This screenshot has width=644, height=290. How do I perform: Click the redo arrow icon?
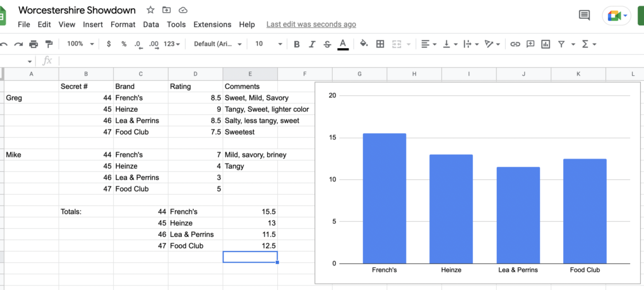(x=18, y=44)
